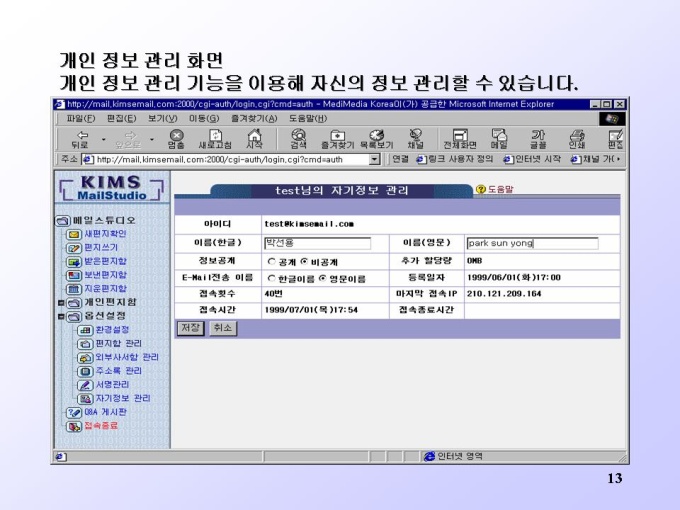Image resolution: width=680 pixels, height=510 pixels.
Task: Select 비공개 radio button for 정보공개
Action: tap(304, 262)
